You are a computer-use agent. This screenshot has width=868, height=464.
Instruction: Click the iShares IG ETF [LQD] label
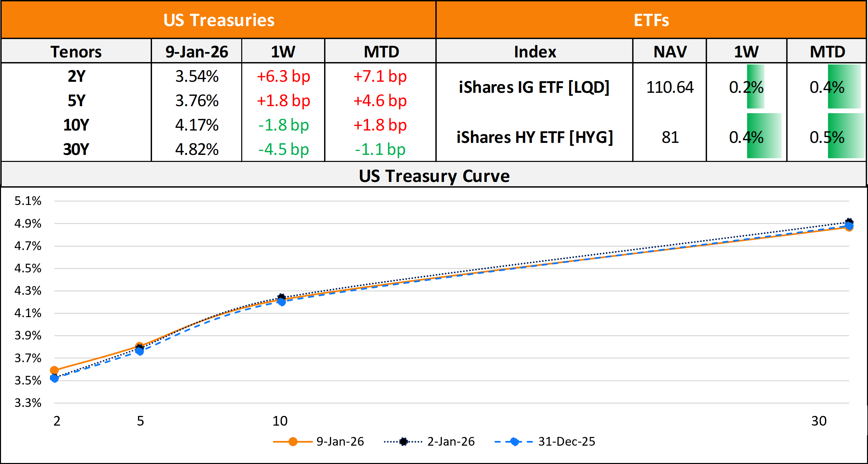pos(534,87)
